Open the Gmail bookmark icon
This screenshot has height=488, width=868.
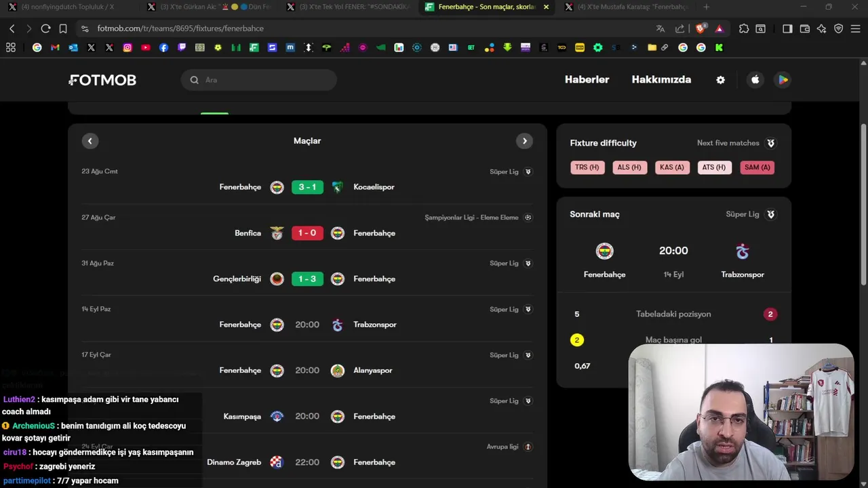pyautogui.click(x=55, y=47)
